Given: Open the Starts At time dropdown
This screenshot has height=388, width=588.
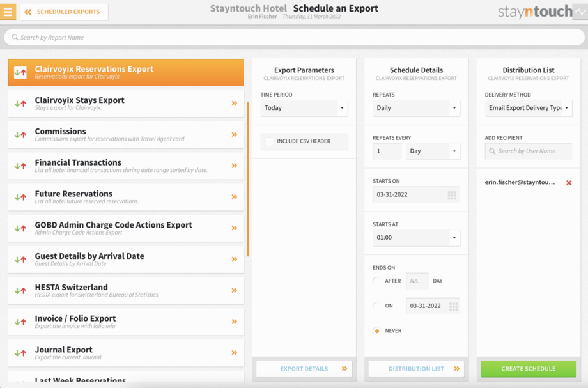Looking at the screenshot, I should tap(416, 238).
